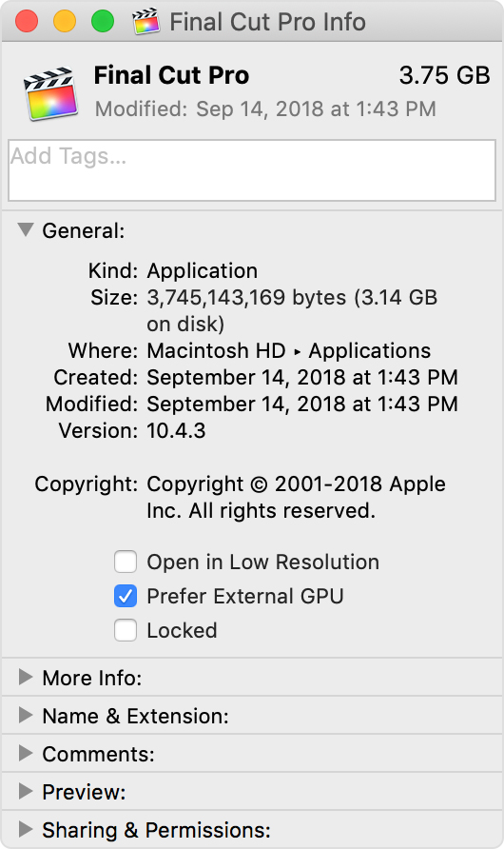
Task: Check the Locked checkbox
Action: (126, 630)
